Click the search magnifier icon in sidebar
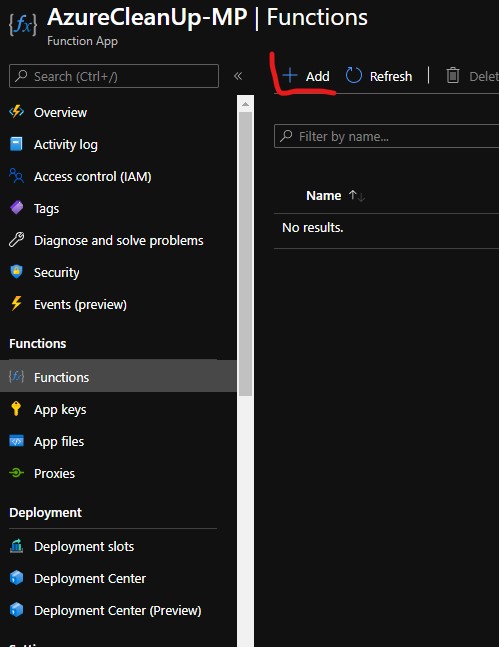Viewport: 499px width, 647px height. [x=21, y=76]
